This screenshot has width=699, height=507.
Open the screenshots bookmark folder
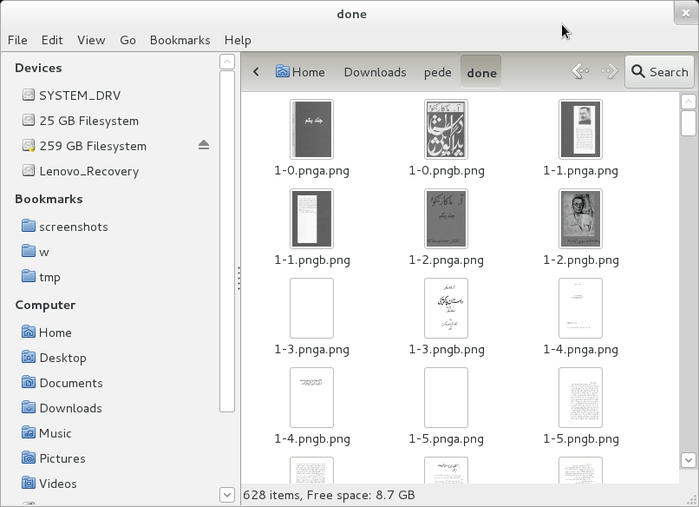[x=73, y=227]
